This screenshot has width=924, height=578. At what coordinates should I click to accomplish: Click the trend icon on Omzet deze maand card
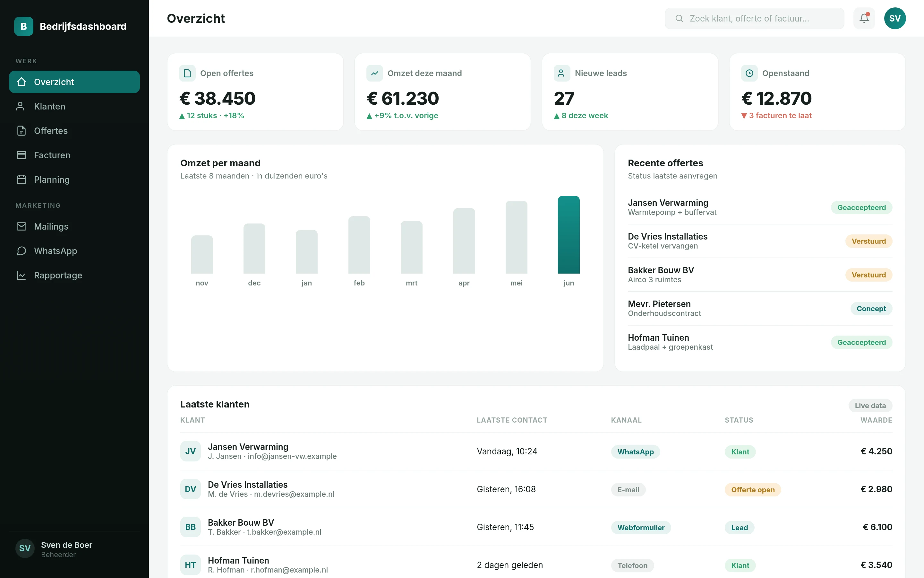click(374, 73)
